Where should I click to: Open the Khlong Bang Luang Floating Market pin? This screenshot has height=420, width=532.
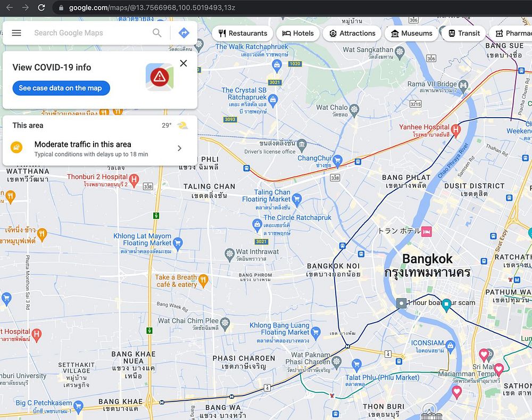(x=315, y=332)
